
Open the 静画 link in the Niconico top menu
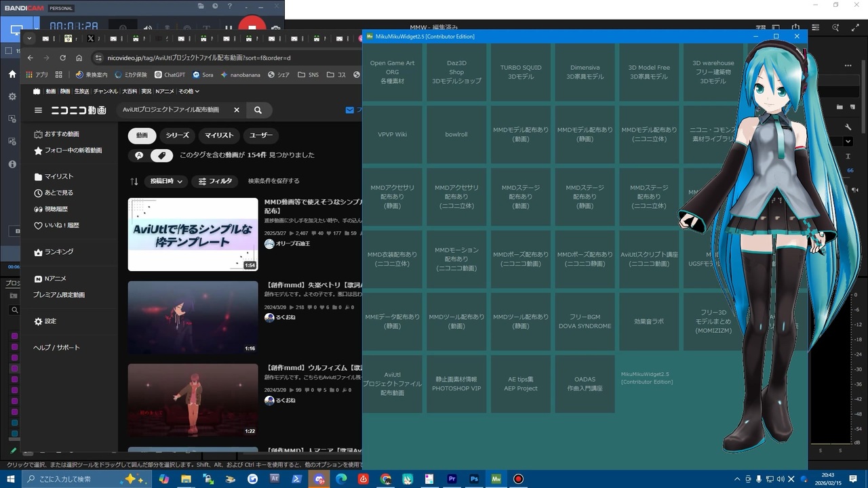(x=65, y=91)
